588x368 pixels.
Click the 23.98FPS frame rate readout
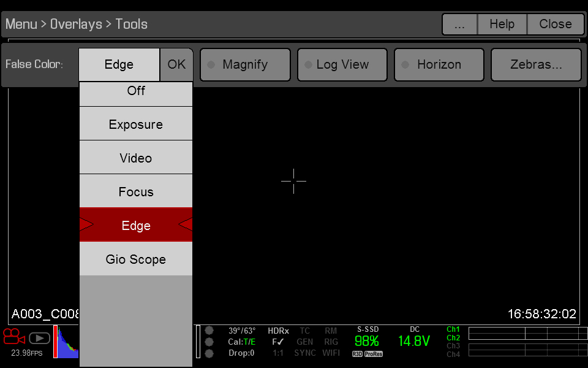27,353
